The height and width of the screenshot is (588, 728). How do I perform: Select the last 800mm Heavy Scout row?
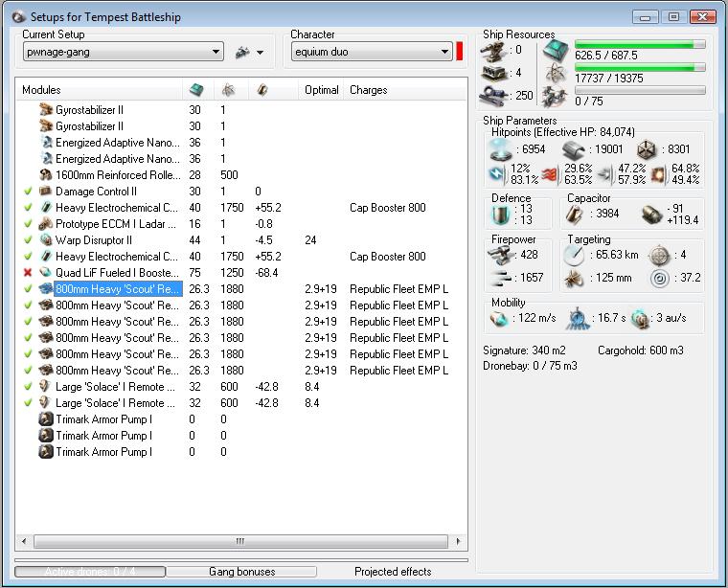click(x=241, y=371)
